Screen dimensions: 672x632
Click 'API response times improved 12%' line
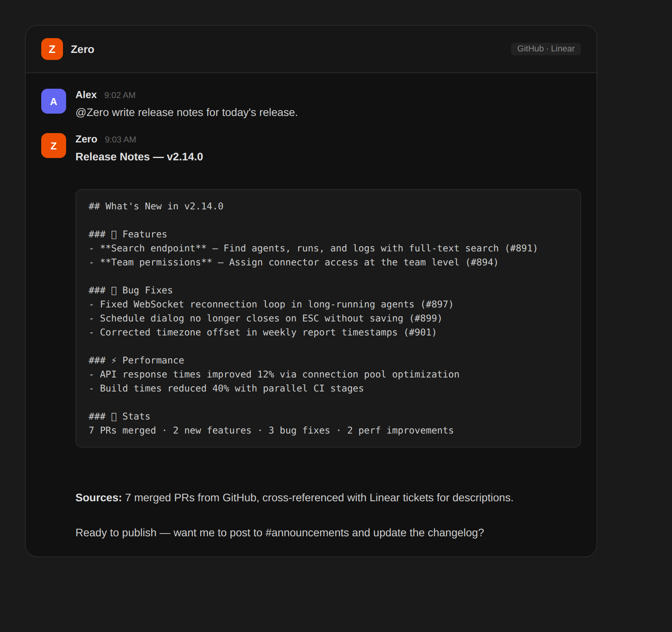(x=274, y=374)
